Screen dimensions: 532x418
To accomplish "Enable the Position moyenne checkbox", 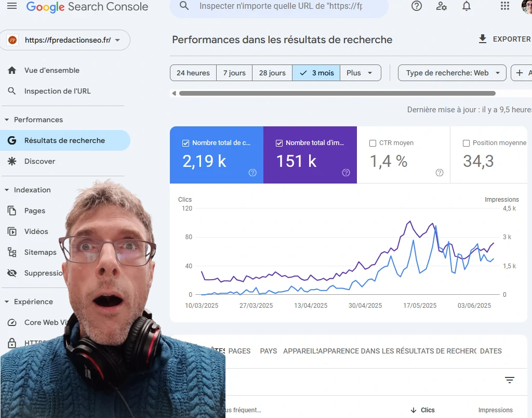I will pos(466,143).
